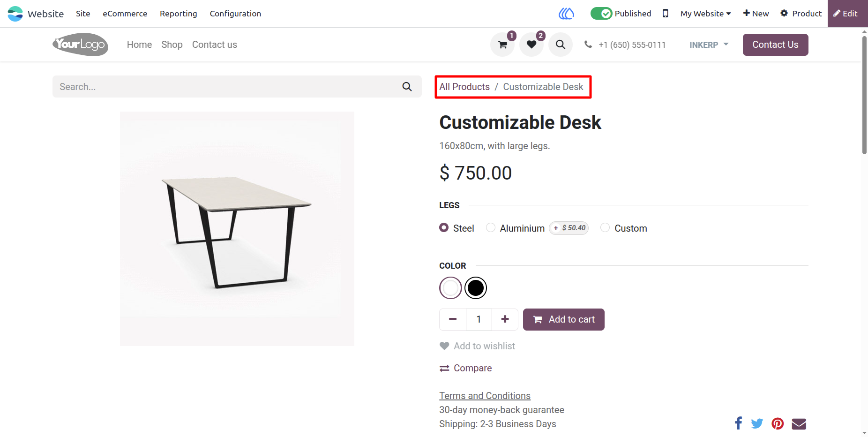Open the New content menu
The width and height of the screenshot is (868, 437).
click(x=756, y=14)
